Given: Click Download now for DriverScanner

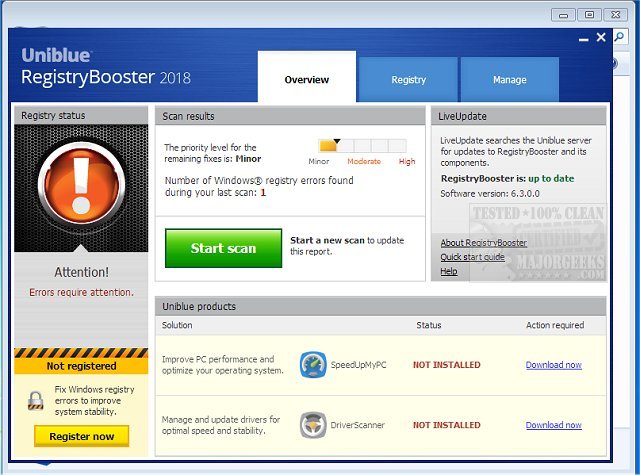Looking at the screenshot, I should pyautogui.click(x=553, y=425).
